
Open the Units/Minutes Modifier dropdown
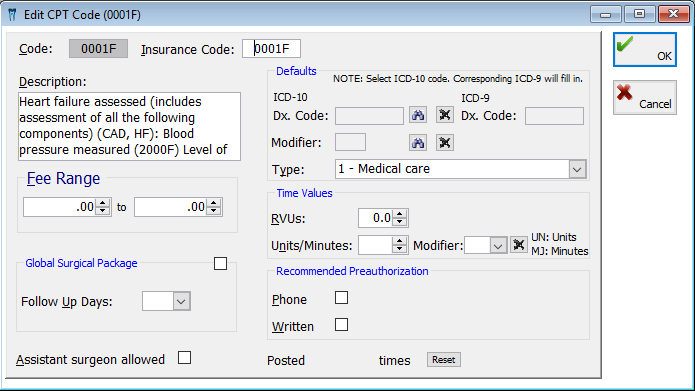(x=498, y=245)
